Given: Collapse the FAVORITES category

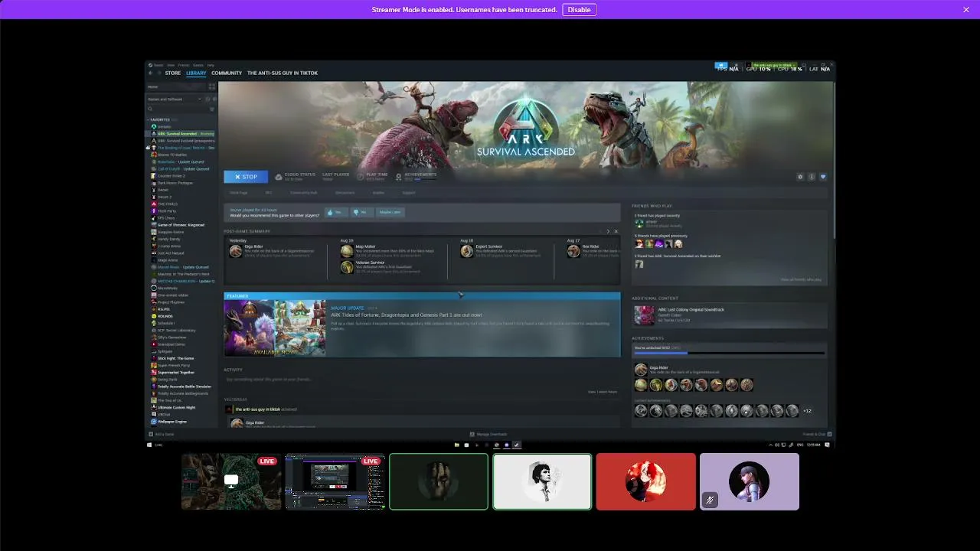Looking at the screenshot, I should point(158,119).
